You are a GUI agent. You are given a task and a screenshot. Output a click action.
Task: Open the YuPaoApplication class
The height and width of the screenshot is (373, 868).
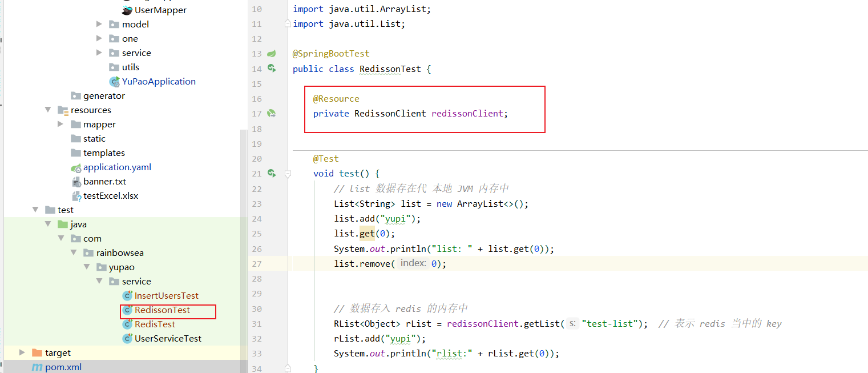[x=158, y=82]
